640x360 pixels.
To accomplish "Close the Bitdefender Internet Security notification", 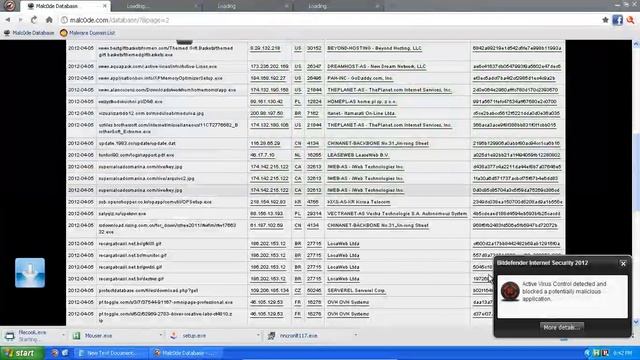I will [x=623, y=264].
